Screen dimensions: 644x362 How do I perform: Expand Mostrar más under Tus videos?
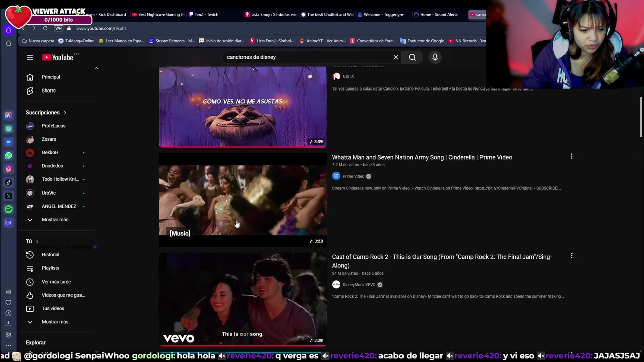pos(55,322)
